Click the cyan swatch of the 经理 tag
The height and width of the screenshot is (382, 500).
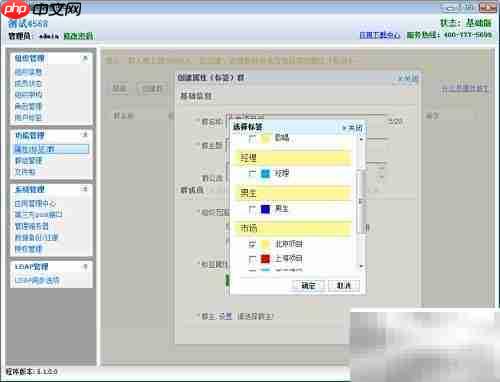(x=265, y=173)
